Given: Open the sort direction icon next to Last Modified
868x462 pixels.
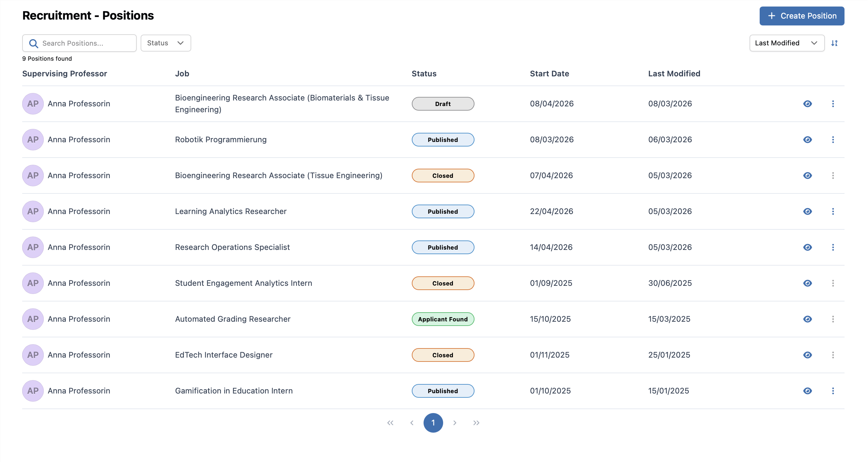Looking at the screenshot, I should click(835, 43).
